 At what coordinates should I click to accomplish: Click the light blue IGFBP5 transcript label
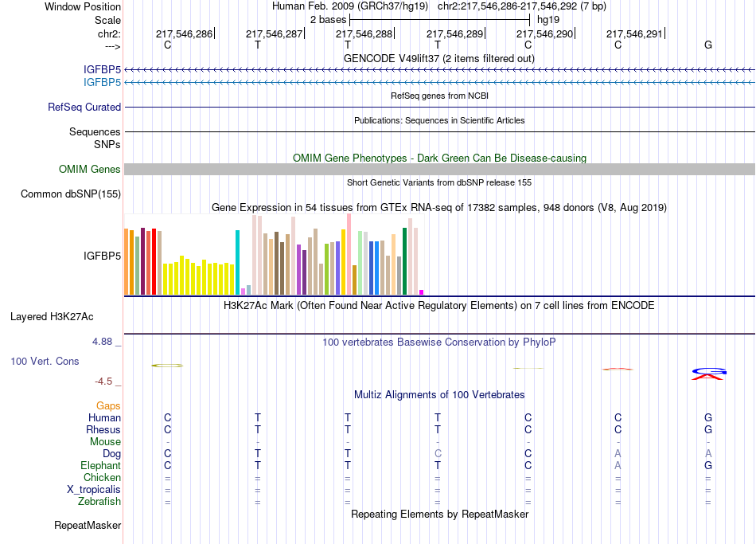(102, 83)
